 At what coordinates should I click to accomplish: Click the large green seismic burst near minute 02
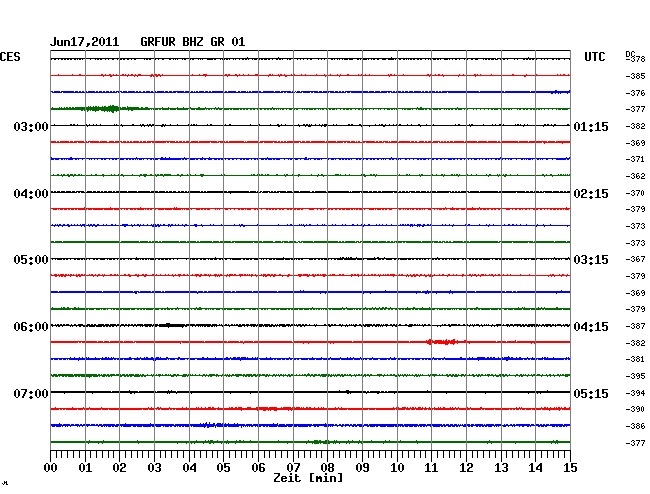pos(103,109)
